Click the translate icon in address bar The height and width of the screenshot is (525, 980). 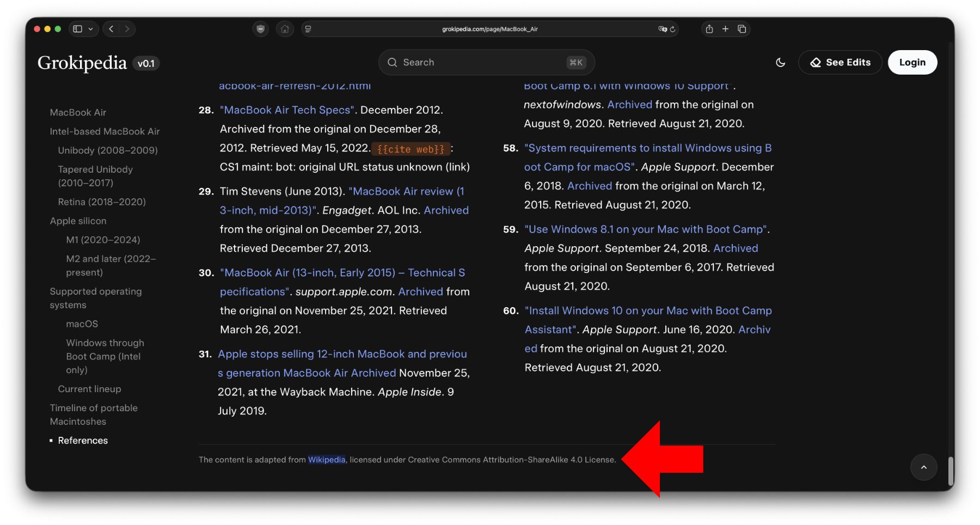[662, 29]
